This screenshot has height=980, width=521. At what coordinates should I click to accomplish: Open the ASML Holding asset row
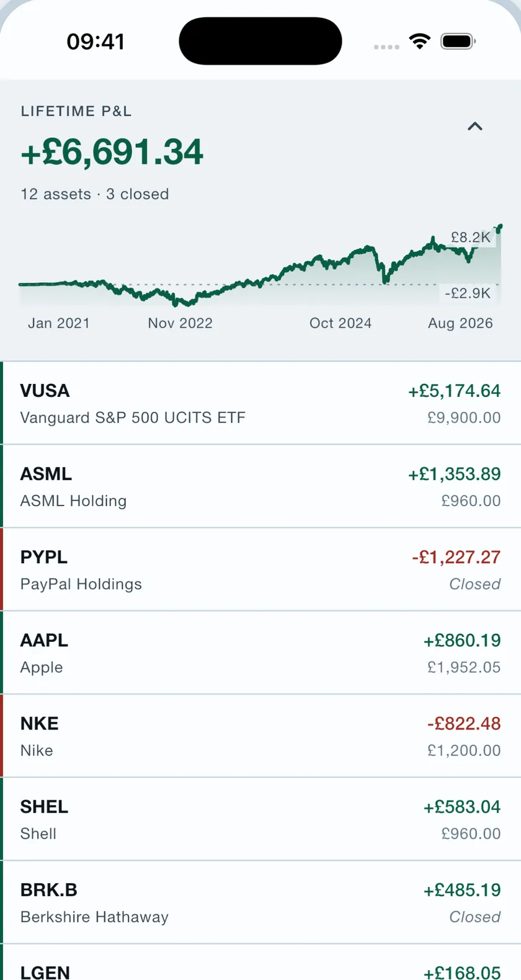(x=260, y=486)
